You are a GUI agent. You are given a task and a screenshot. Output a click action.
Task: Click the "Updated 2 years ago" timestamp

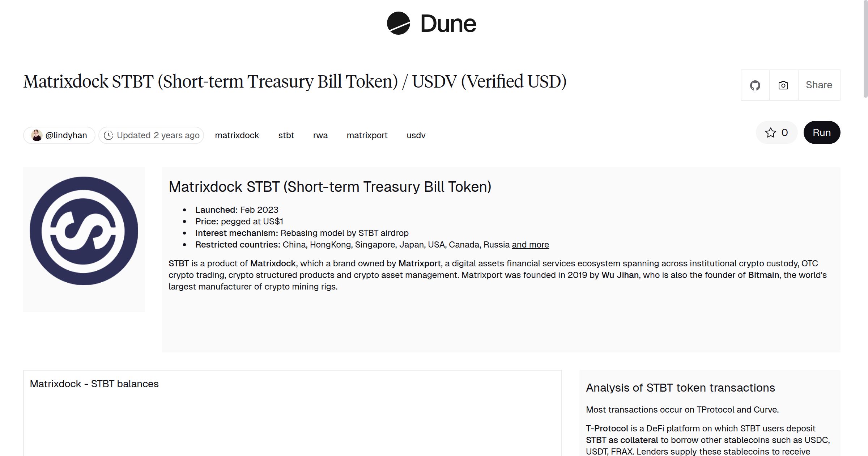[158, 135]
